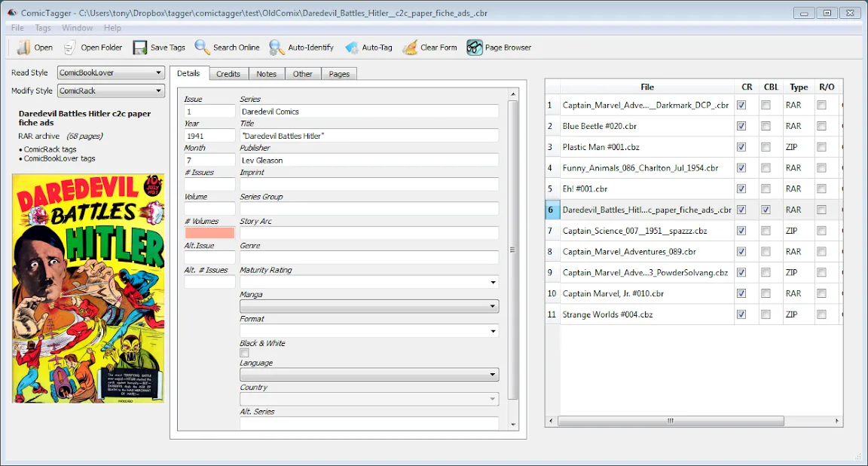The height and width of the screenshot is (466, 868).
Task: Click the Open Folder toolbar icon
Action: point(69,48)
